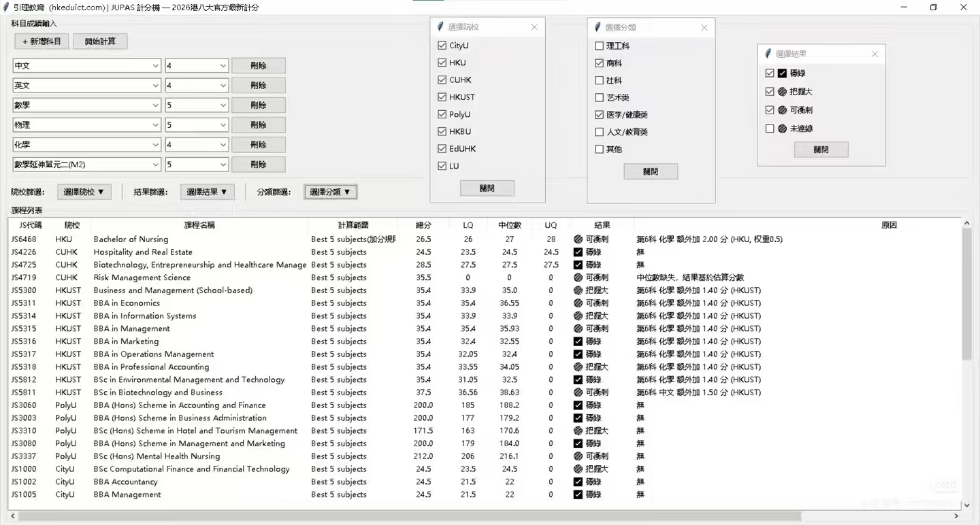Open the 中文 subject dropdown
Viewport: 980px width, 525px height.
pyautogui.click(x=154, y=66)
